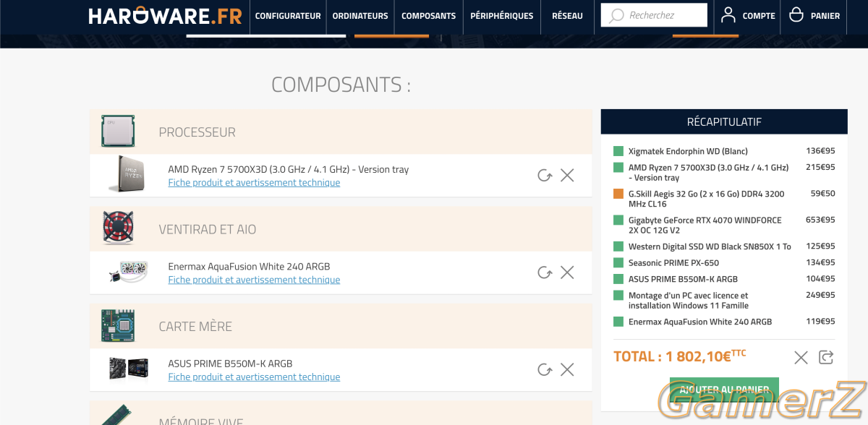Replace the AMD Ryzen 7 5700X3D processor
868x425 pixels.
tap(545, 175)
